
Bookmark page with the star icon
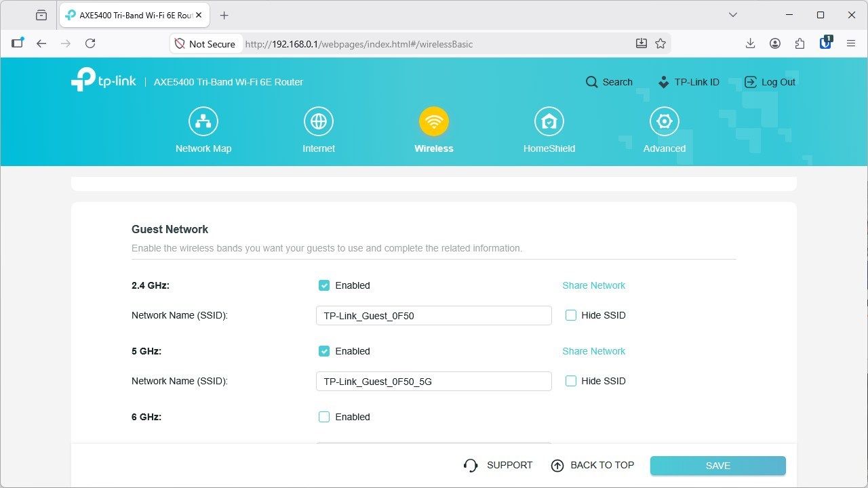point(660,43)
